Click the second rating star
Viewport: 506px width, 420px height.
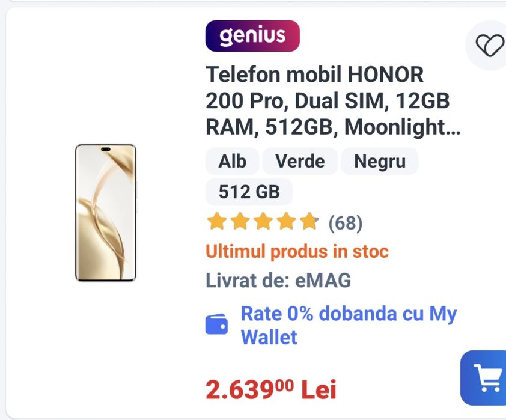(x=239, y=222)
